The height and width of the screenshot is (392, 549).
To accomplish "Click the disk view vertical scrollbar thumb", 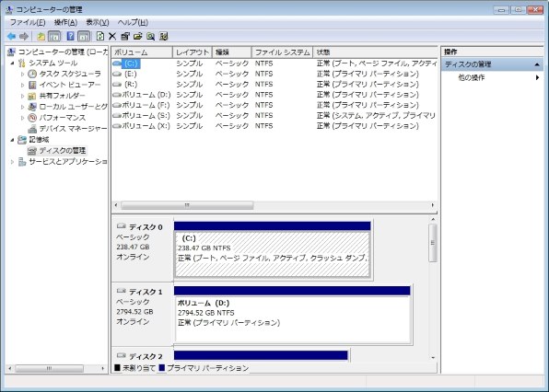I will pos(433,243).
